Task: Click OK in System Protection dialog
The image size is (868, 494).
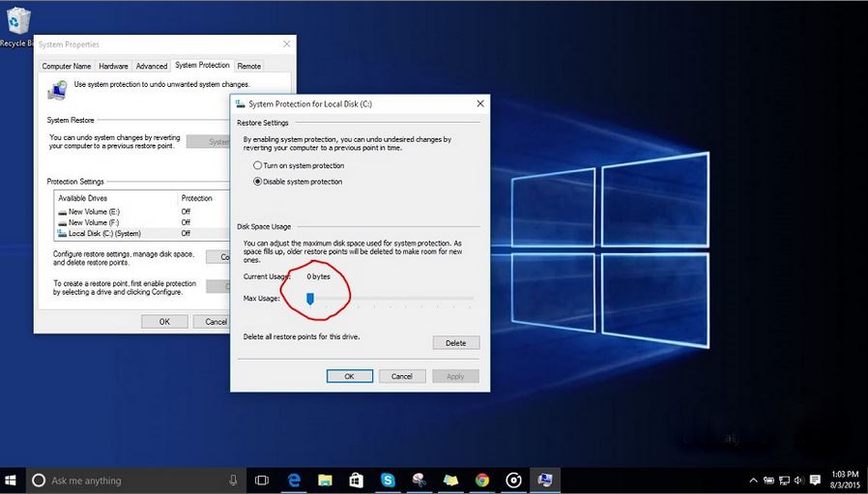Action: point(349,376)
